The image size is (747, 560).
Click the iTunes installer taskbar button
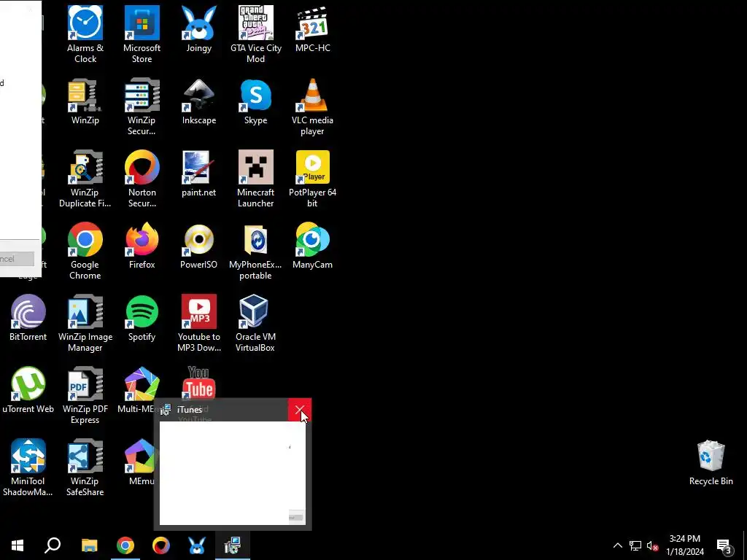[x=233, y=545]
